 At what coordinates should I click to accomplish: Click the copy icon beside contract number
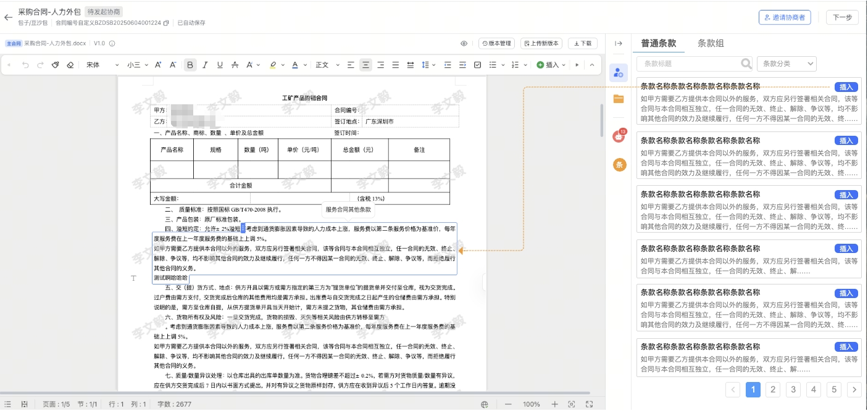166,23
